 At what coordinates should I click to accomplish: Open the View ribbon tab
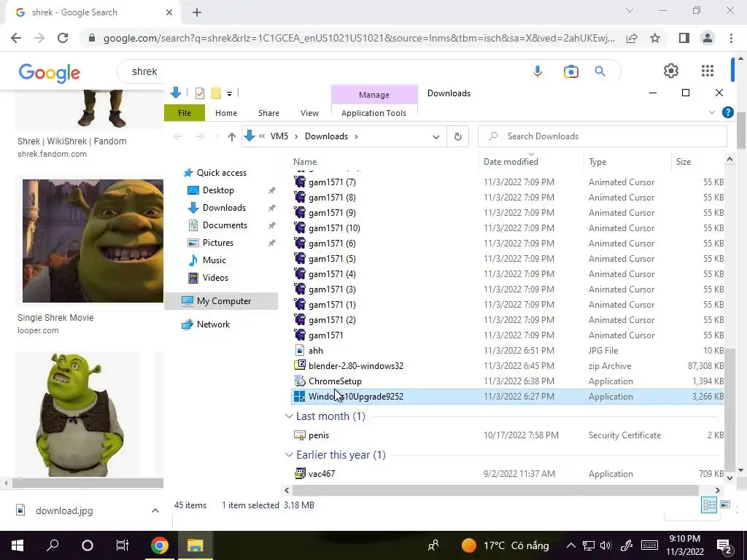pyautogui.click(x=309, y=113)
